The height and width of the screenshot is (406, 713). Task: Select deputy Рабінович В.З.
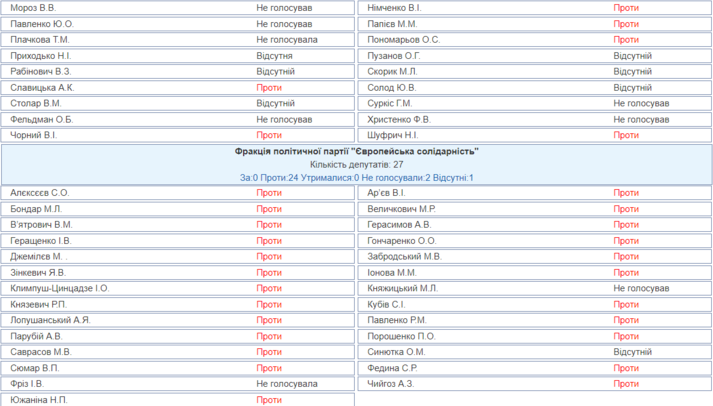point(41,72)
